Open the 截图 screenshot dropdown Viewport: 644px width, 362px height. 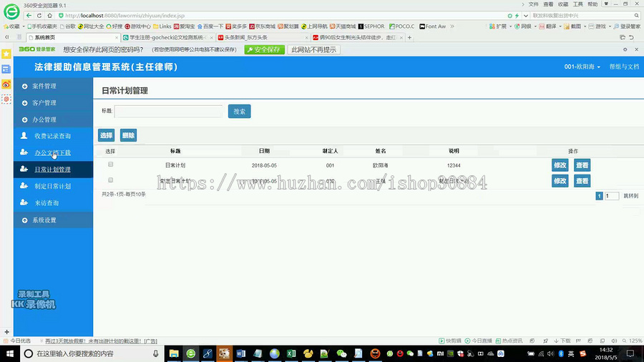point(575,26)
